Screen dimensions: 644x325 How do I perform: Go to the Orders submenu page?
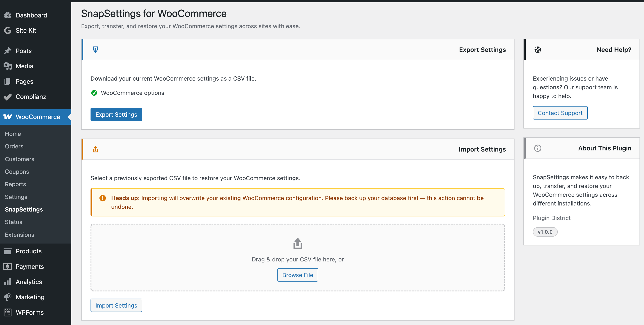(14, 146)
